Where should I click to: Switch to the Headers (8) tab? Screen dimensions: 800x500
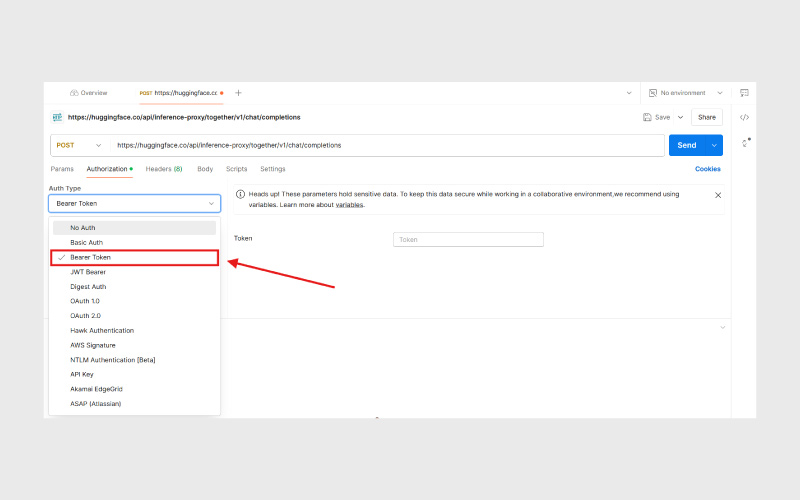tap(163, 169)
